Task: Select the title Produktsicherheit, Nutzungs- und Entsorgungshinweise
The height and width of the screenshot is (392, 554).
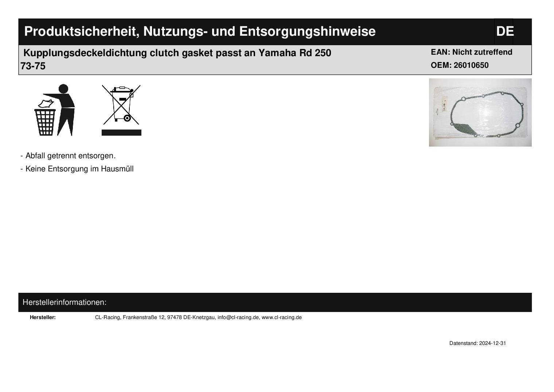Action: tap(200, 31)
